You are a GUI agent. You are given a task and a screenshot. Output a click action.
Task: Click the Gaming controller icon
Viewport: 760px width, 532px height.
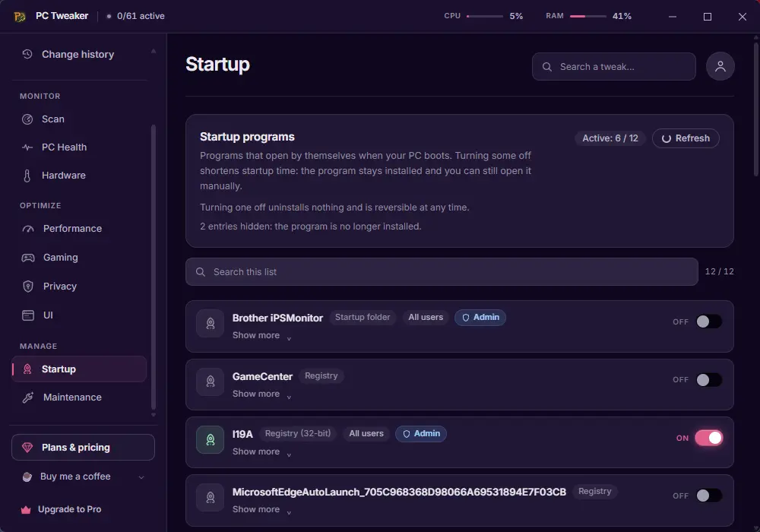coord(28,258)
